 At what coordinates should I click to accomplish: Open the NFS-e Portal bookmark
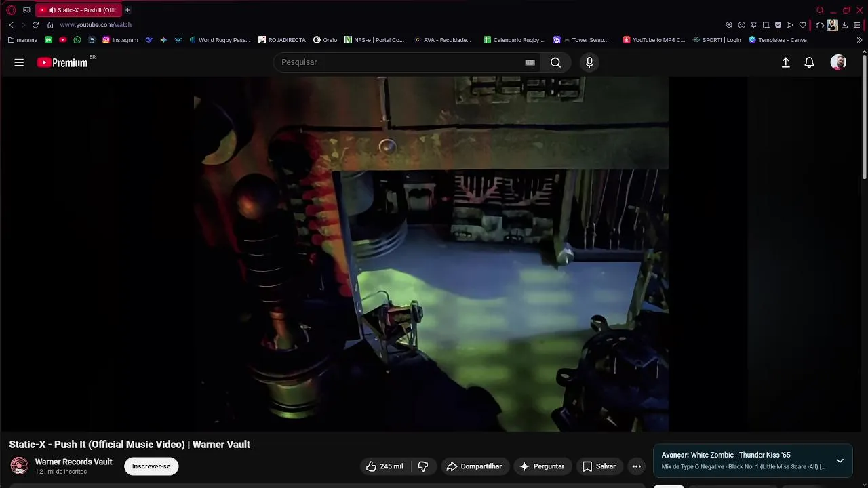pyautogui.click(x=374, y=40)
